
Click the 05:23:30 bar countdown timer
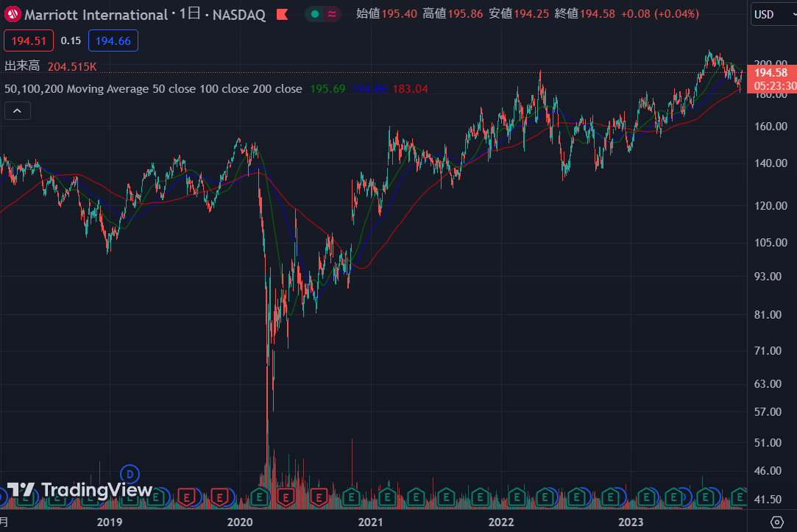[x=774, y=86]
